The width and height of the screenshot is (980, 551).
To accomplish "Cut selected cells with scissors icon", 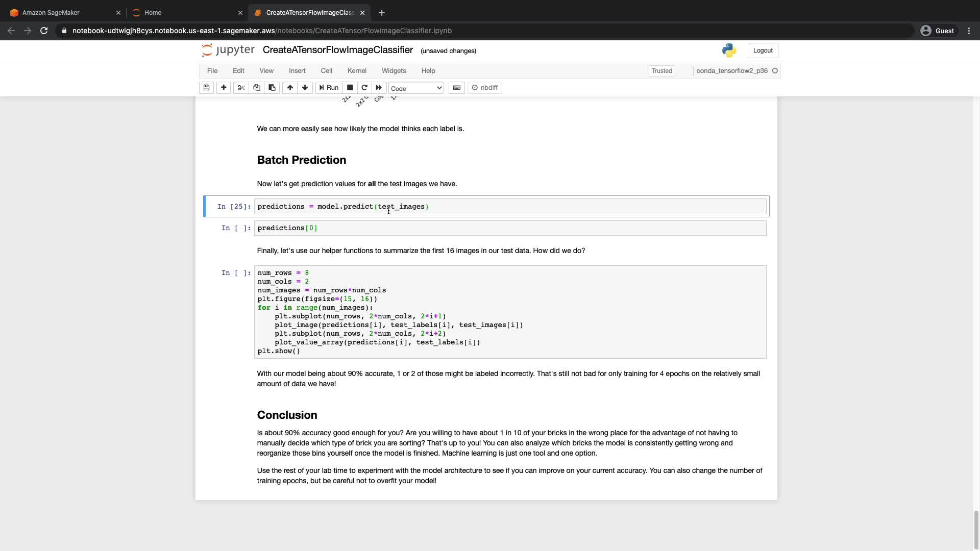I will pos(241,88).
